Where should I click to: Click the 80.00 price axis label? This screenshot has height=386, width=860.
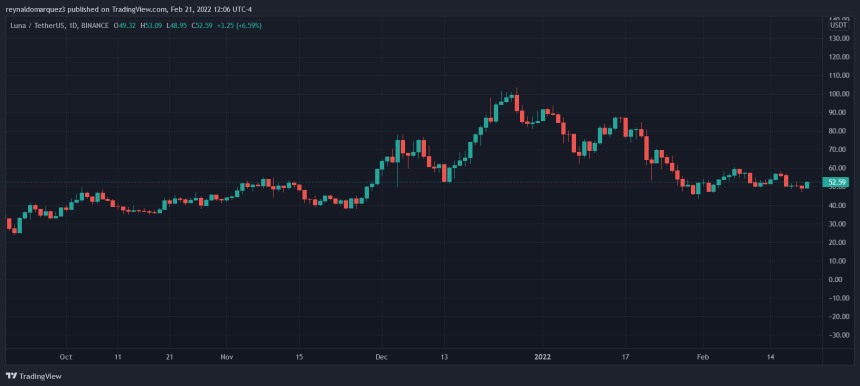pos(838,131)
